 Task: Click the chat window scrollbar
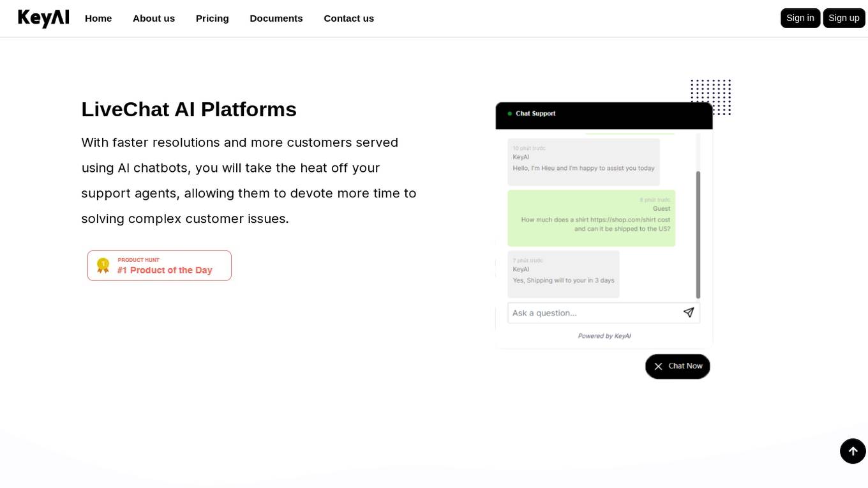pos(698,234)
